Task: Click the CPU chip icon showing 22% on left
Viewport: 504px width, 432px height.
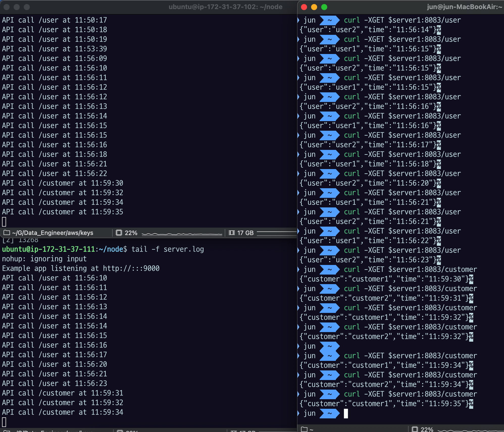Action: (119, 233)
